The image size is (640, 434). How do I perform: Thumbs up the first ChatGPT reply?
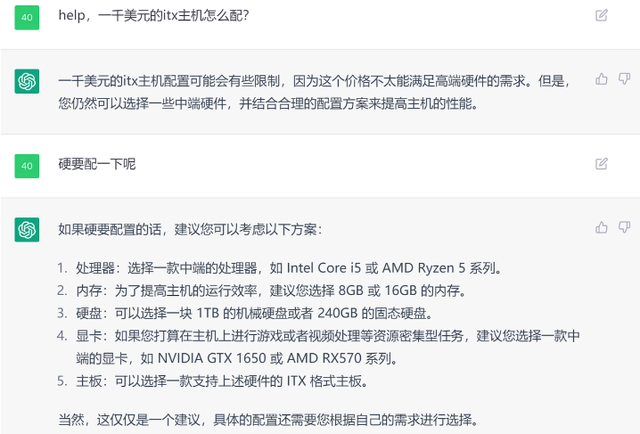[601, 79]
